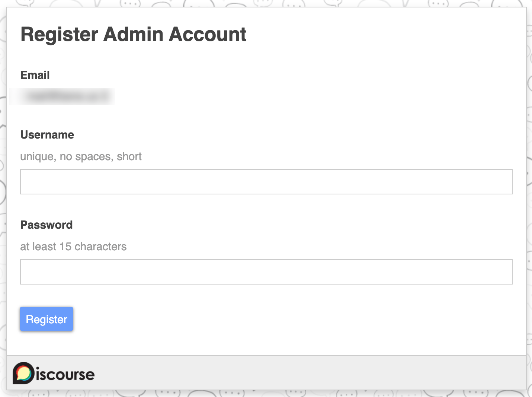The image size is (532, 397).
Task: Click the number 15 in password hint
Action: tap(65, 247)
